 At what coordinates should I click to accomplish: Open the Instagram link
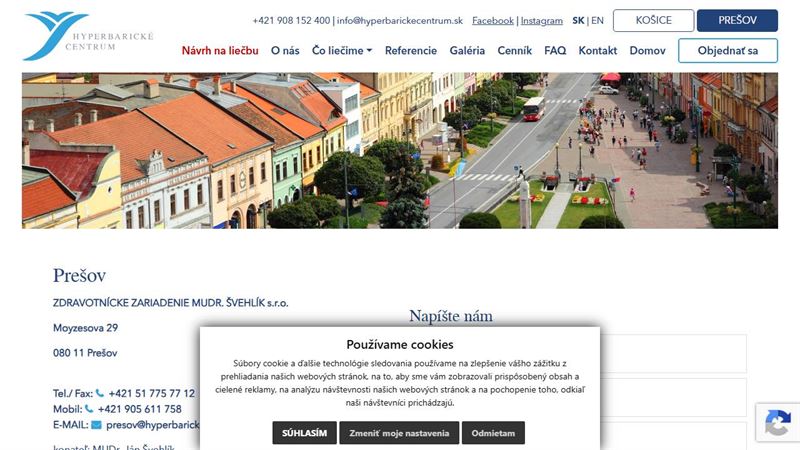542,21
